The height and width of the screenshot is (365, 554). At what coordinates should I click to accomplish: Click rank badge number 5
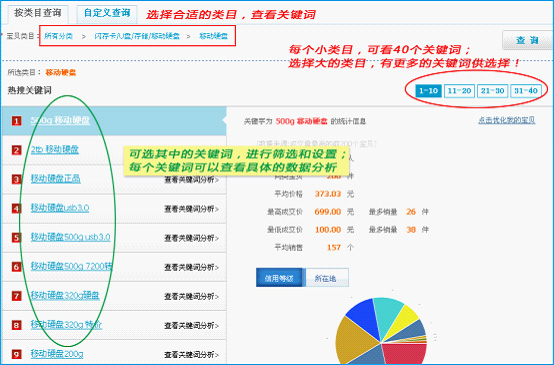point(16,238)
